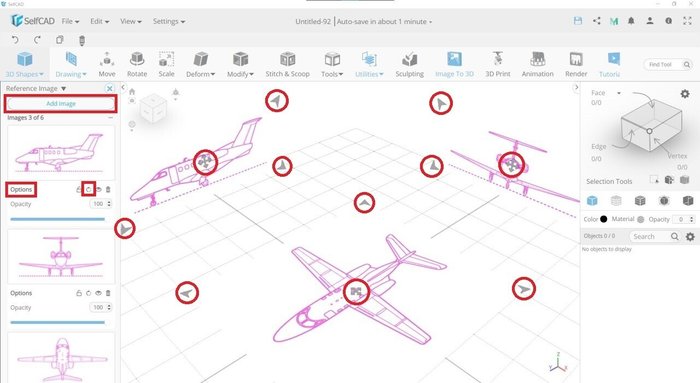
Task: Click the Add Image button
Action: [61, 104]
